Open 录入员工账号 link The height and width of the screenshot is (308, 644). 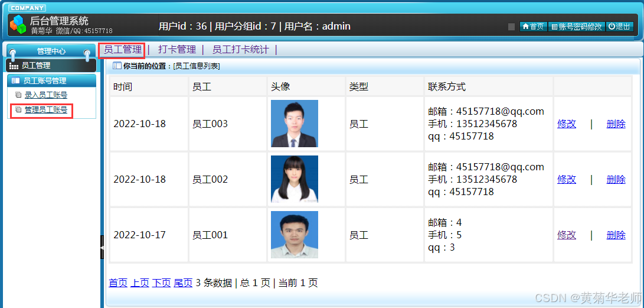[x=45, y=95]
